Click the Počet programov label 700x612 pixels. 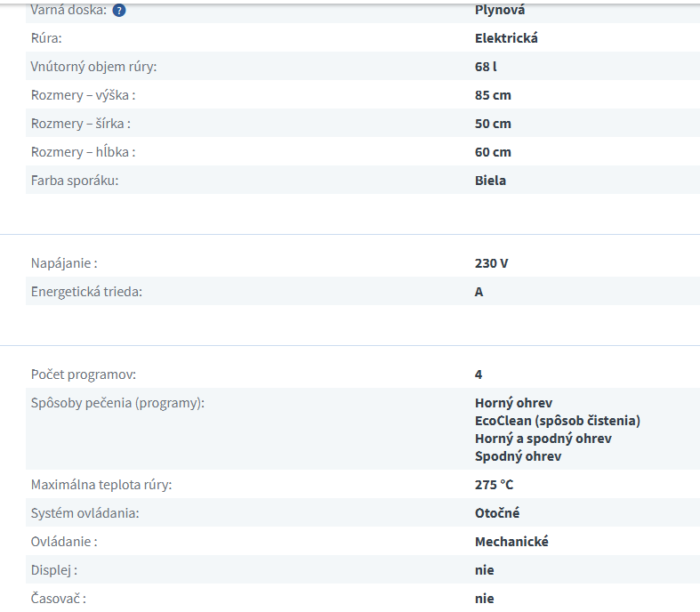click(x=83, y=374)
